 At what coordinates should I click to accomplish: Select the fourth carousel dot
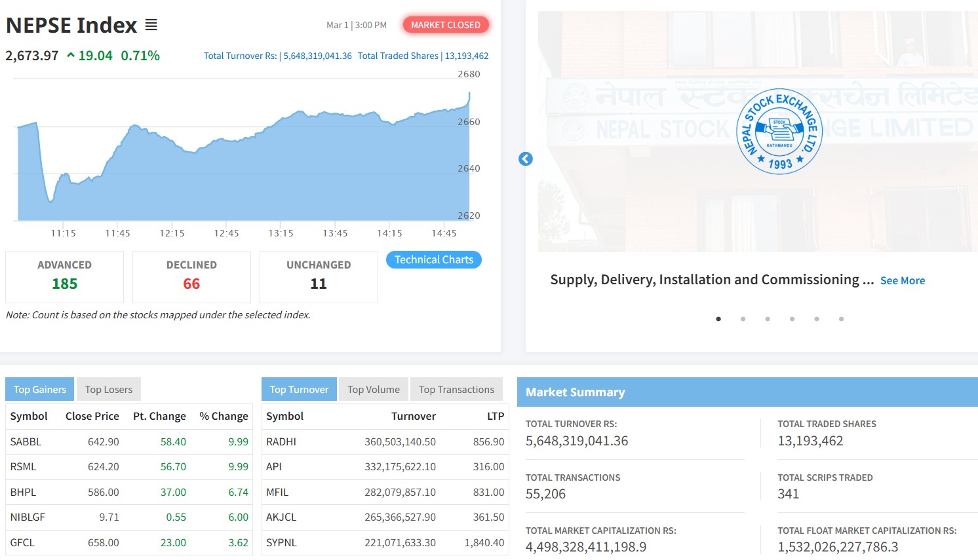[x=792, y=319]
